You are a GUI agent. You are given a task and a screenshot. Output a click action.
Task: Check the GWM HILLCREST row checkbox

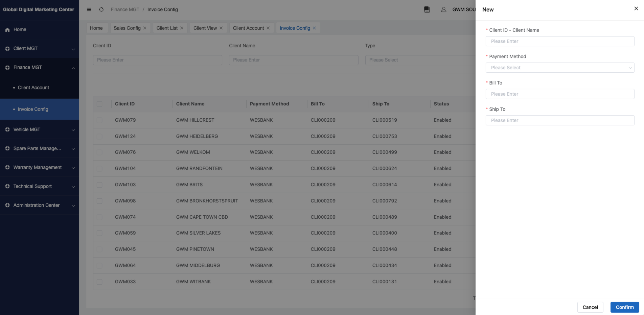99,120
